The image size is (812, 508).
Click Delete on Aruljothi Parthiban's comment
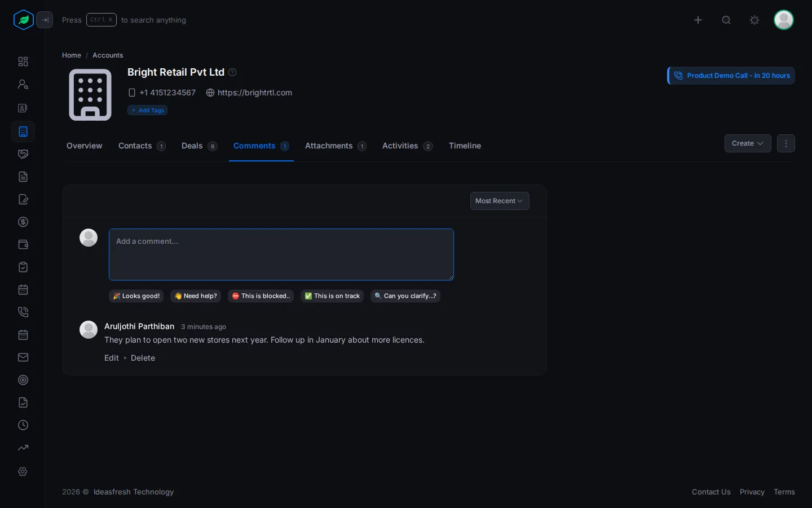pyautogui.click(x=143, y=358)
